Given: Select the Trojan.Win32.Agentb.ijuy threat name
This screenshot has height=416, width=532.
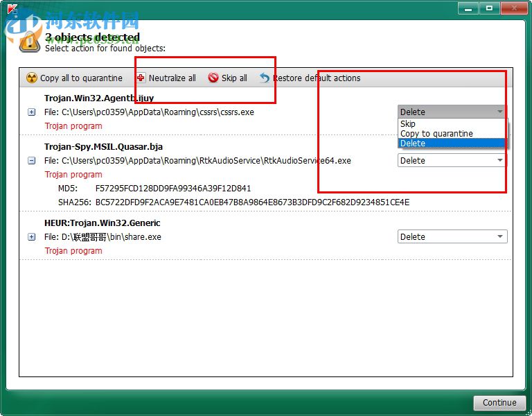Looking at the screenshot, I should coord(99,98).
